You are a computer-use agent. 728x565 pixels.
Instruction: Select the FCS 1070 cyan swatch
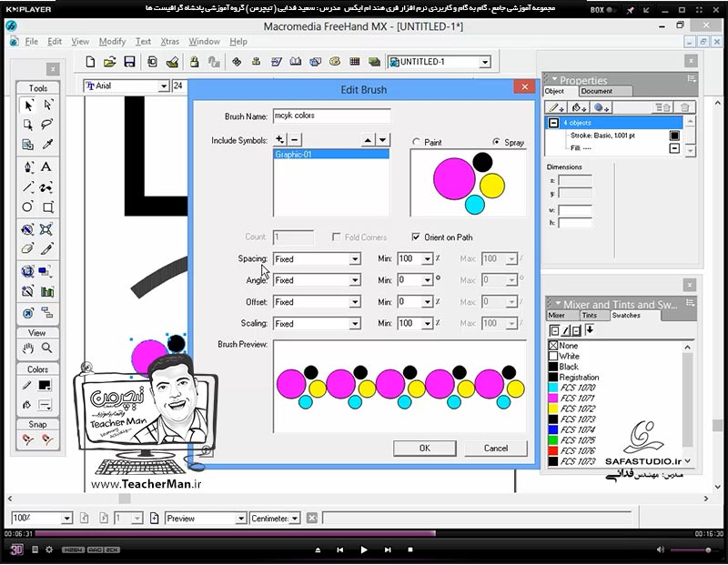point(571,388)
